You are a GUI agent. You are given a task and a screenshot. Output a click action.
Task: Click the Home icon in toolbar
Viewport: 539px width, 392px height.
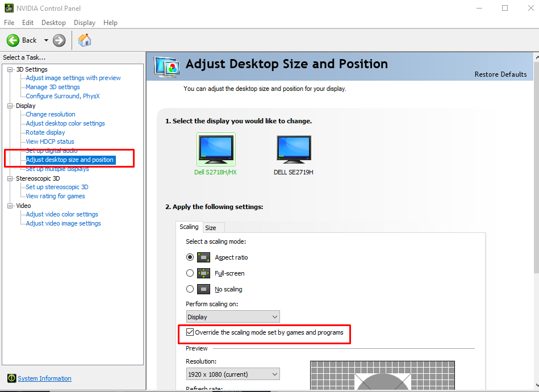[85, 40]
